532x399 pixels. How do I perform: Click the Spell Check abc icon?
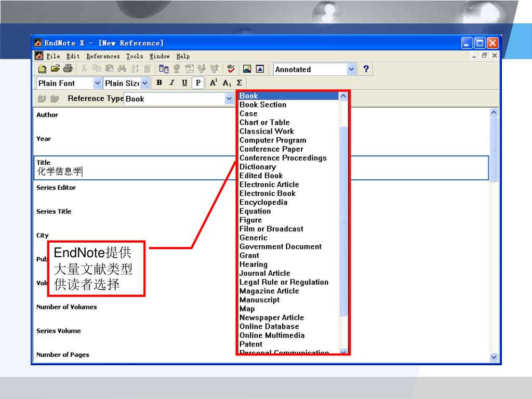point(231,69)
